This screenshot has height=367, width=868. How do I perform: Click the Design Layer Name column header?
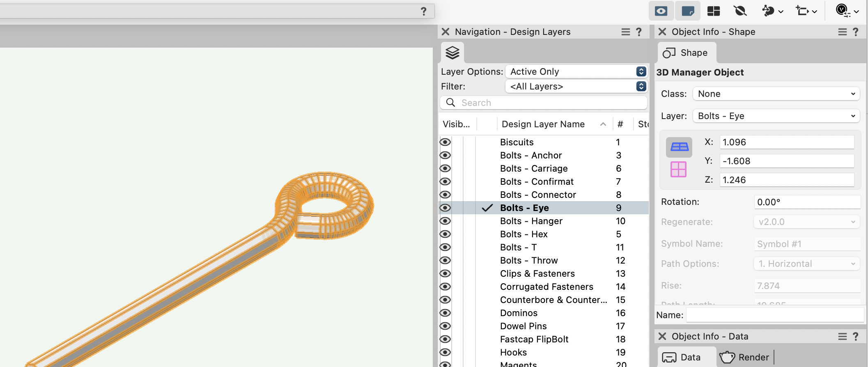click(543, 124)
